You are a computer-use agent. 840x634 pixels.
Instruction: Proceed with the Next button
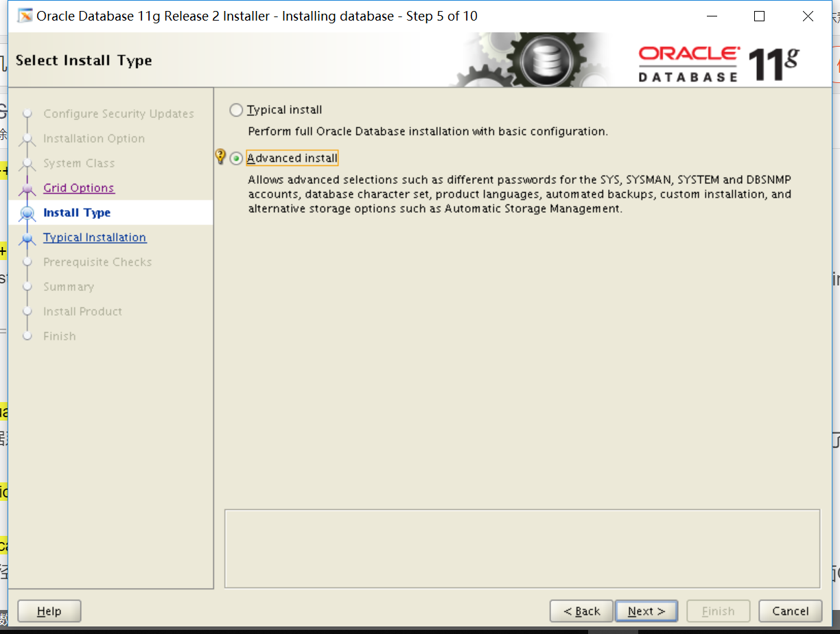[x=646, y=611]
